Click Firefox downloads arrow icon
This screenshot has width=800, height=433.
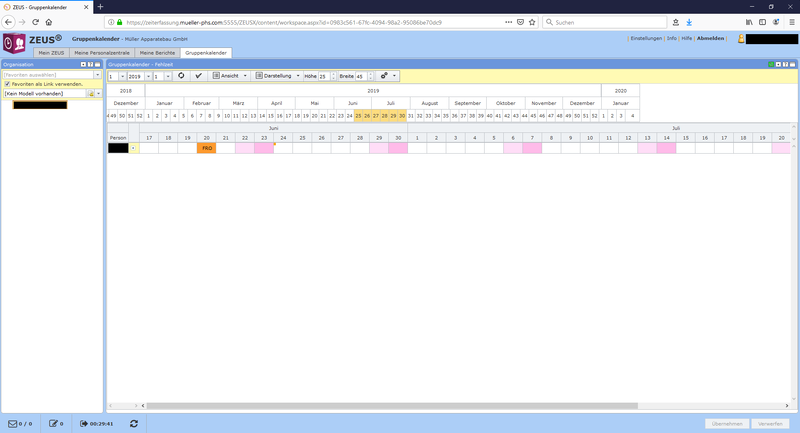[x=688, y=22]
